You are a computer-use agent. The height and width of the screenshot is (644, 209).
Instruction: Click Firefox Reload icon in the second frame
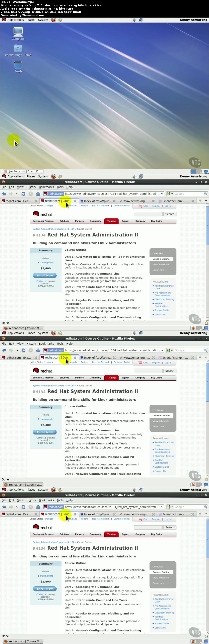click(23, 194)
